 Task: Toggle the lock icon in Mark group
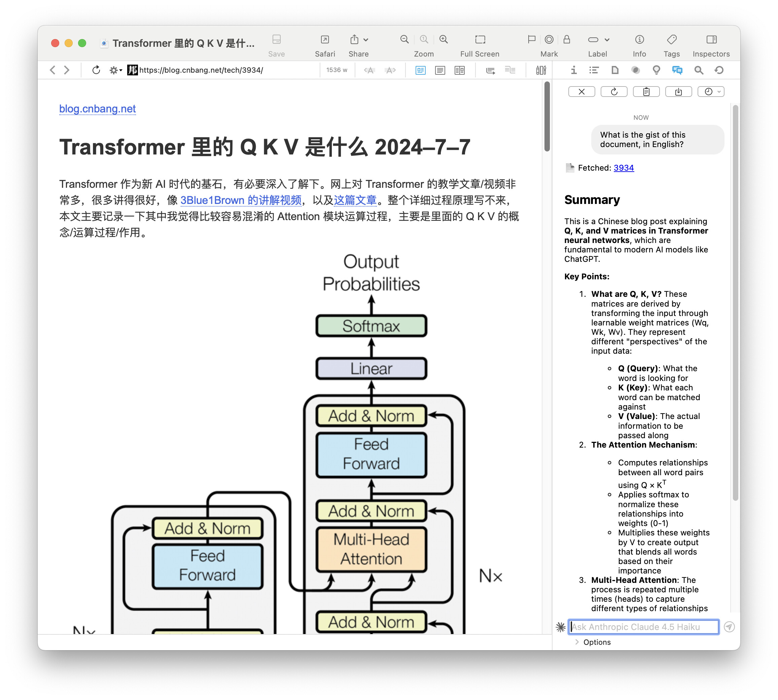tap(566, 40)
